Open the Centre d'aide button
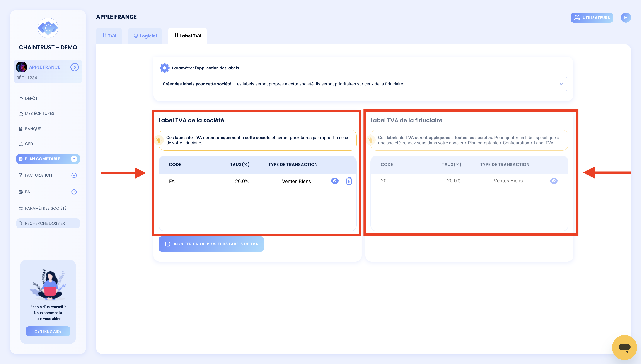 (x=48, y=331)
